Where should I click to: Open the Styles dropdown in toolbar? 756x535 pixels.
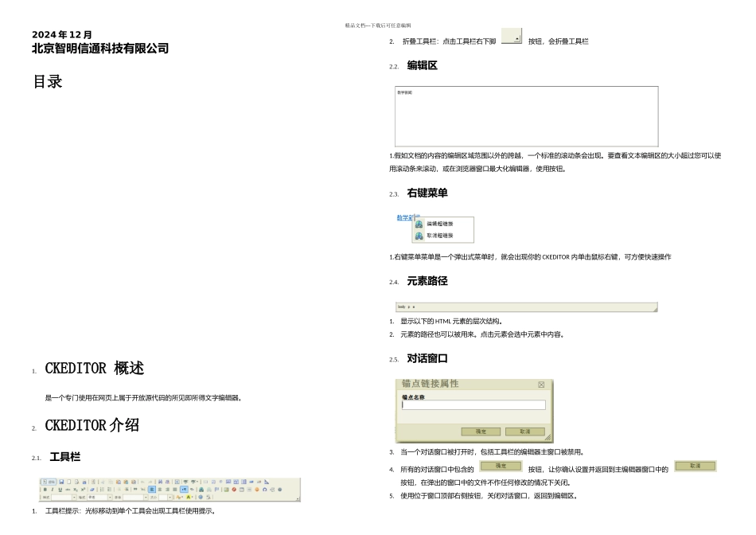(64, 498)
